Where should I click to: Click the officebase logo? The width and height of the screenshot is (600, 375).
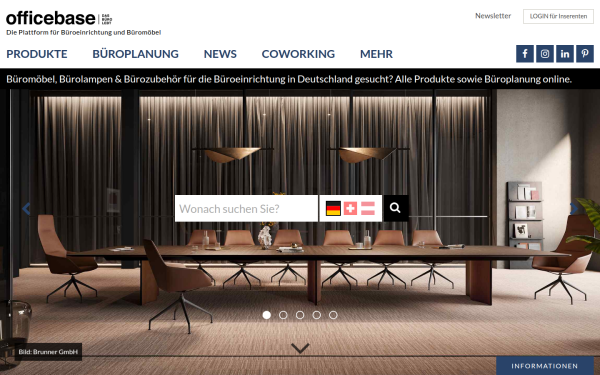tap(59, 18)
